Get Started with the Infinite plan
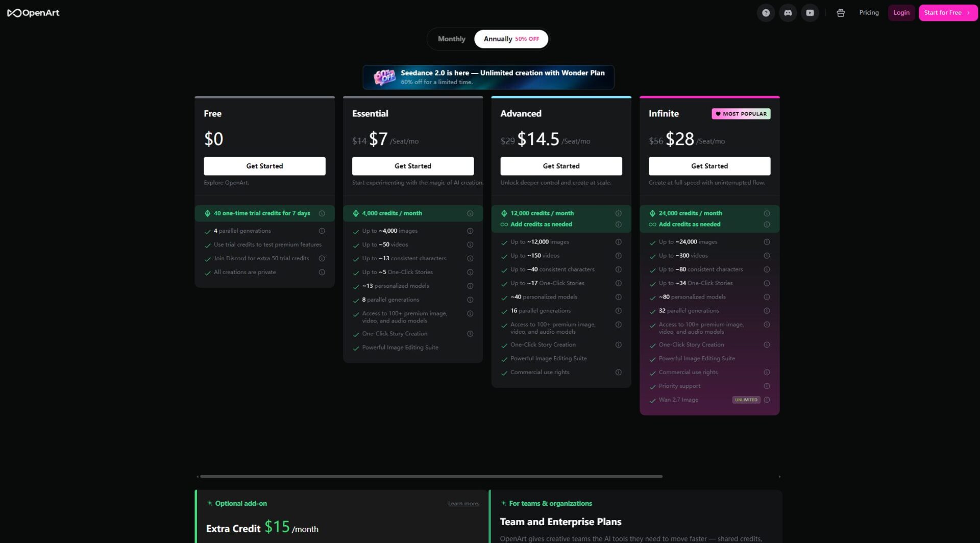980x543 pixels. (x=709, y=166)
